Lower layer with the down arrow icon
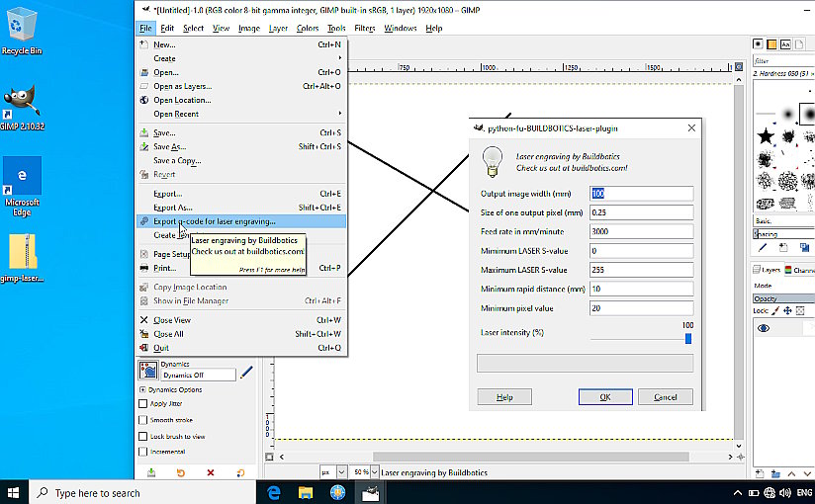 [807, 474]
